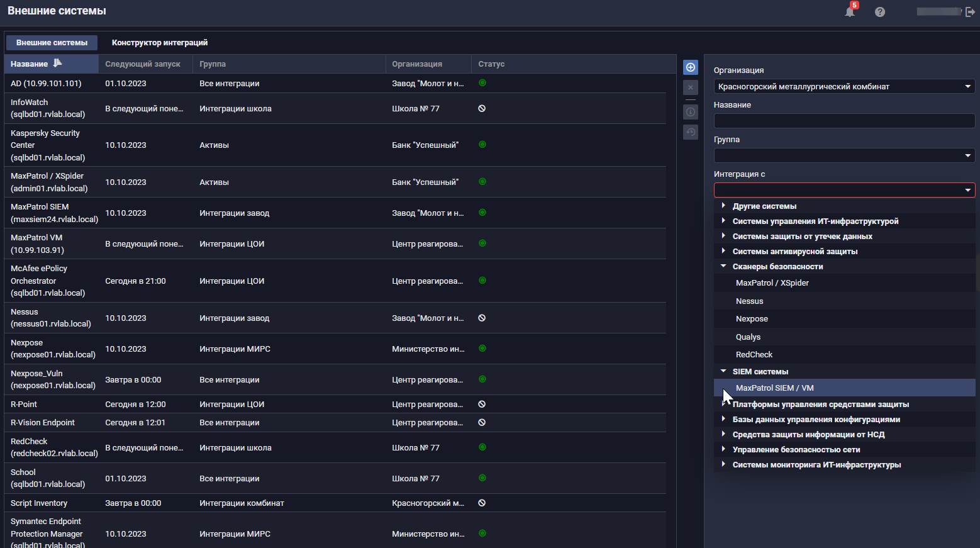
Task: Open the Организация dropdown
Action: pyautogui.click(x=967, y=87)
